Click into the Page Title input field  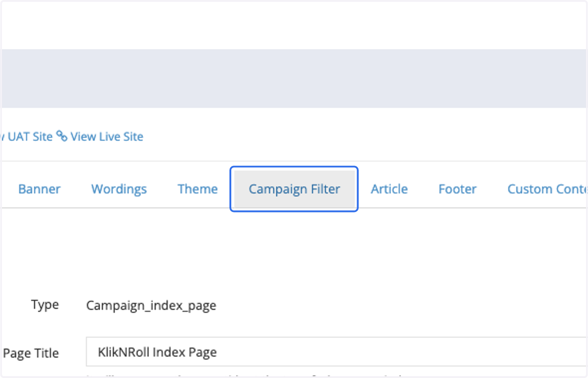337,352
